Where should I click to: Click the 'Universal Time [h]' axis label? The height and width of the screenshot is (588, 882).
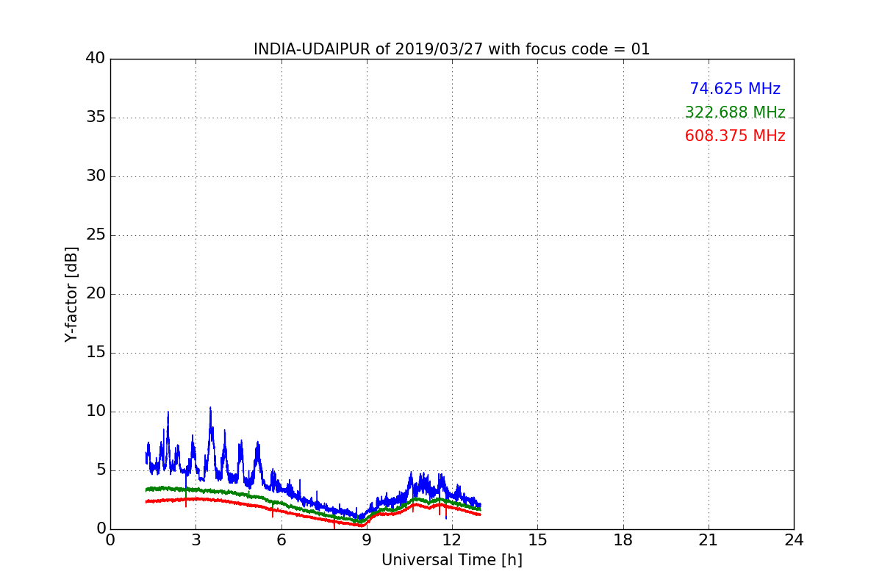452,560
